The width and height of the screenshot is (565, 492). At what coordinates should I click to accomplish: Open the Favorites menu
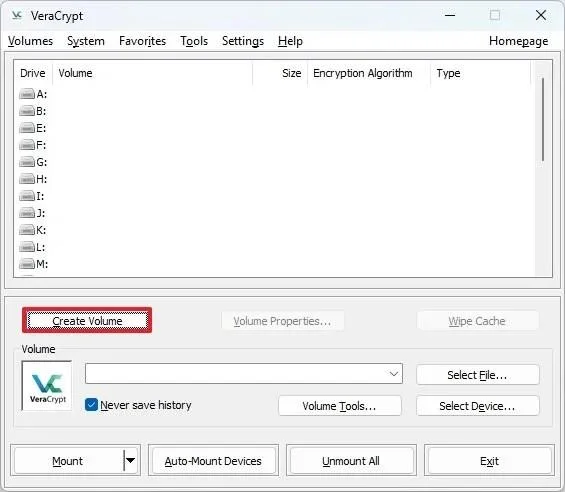[142, 41]
